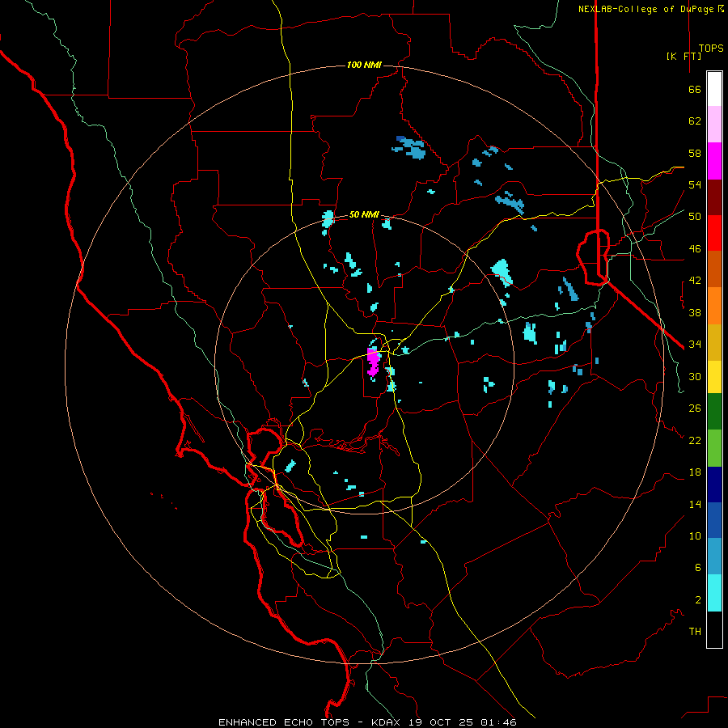Select the 50 legend value
The width and height of the screenshot is (728, 728).
point(695,217)
